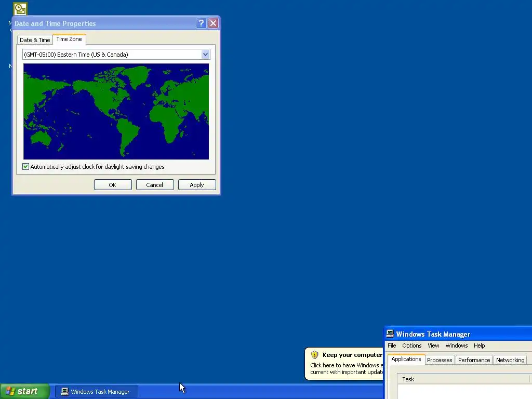This screenshot has width=532, height=399.
Task: Click the security shield icon in balloon
Action: point(314,355)
